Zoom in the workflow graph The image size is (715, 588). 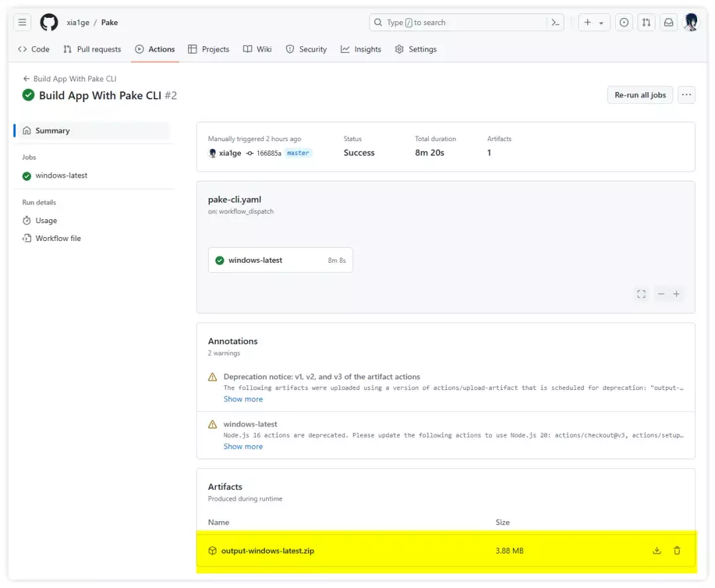tap(677, 294)
